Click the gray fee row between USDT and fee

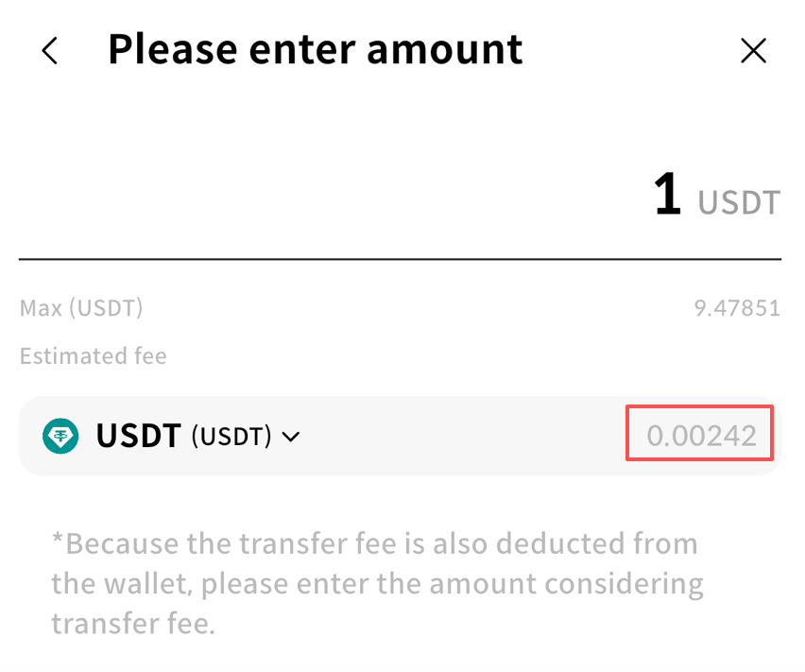tap(463, 436)
